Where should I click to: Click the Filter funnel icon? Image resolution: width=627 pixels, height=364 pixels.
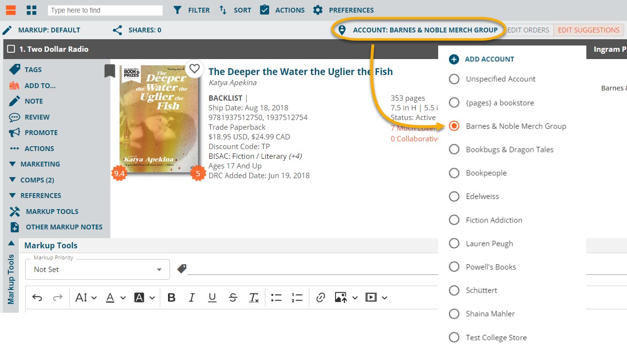(x=178, y=10)
